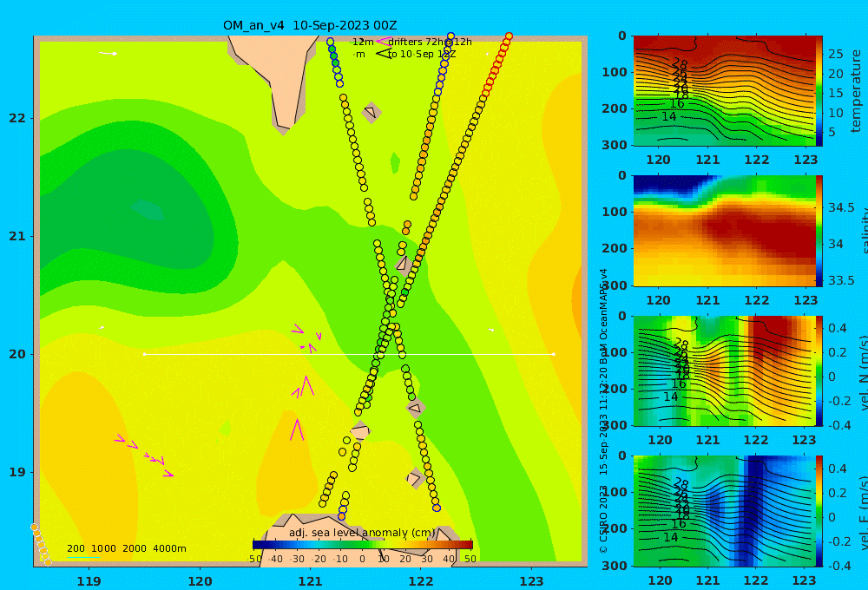Click the 'vel. N (m/s)' axis label
The width and height of the screenshot is (868, 590).
coord(864,372)
